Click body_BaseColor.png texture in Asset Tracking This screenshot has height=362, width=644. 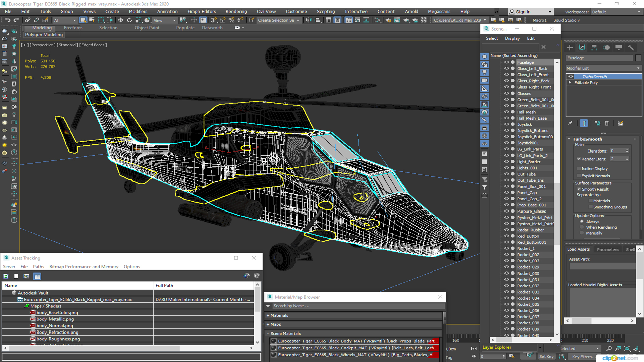(x=56, y=312)
